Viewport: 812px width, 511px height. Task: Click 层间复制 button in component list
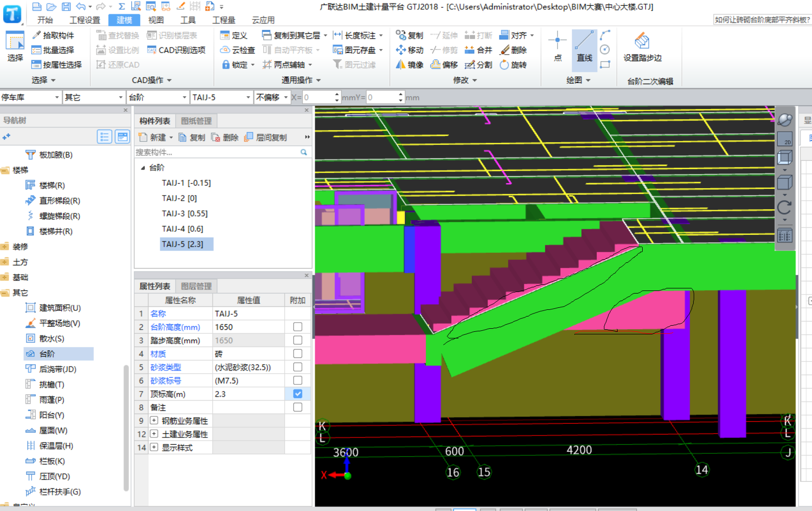tap(266, 137)
